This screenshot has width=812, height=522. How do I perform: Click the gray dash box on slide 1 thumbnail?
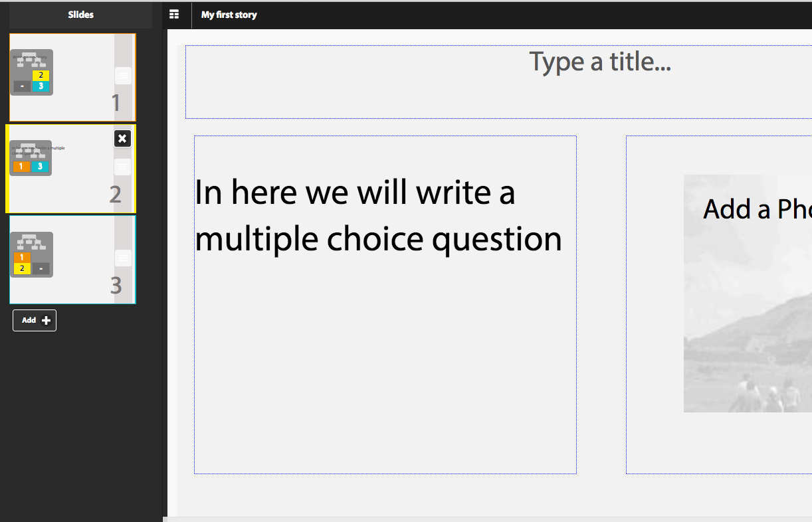coord(21,86)
